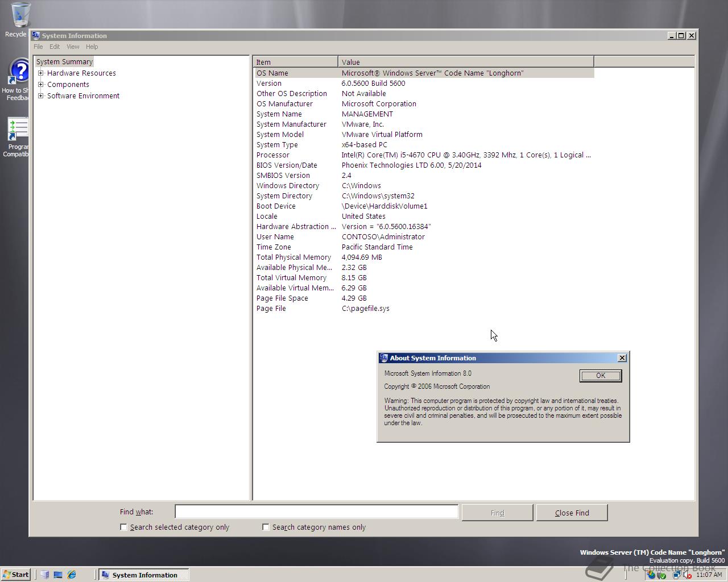Image resolution: width=728 pixels, height=582 pixels.
Task: Close the About System Information dialog
Action: pos(622,357)
